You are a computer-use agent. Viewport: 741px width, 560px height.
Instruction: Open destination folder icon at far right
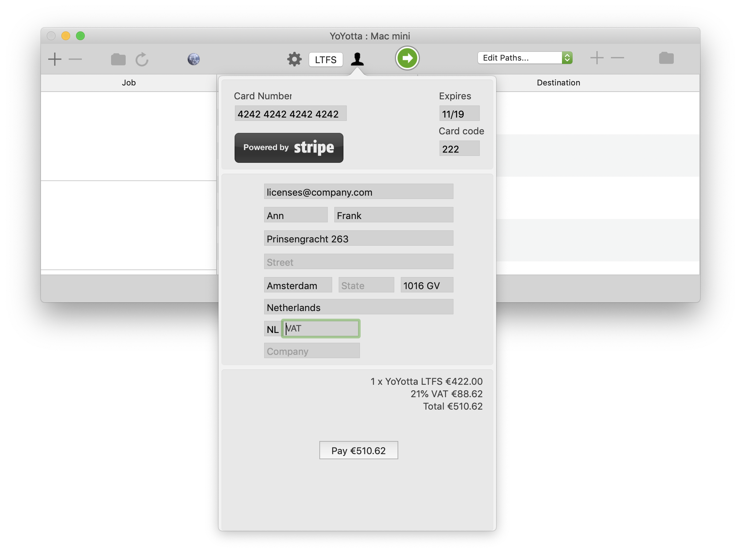click(x=666, y=58)
